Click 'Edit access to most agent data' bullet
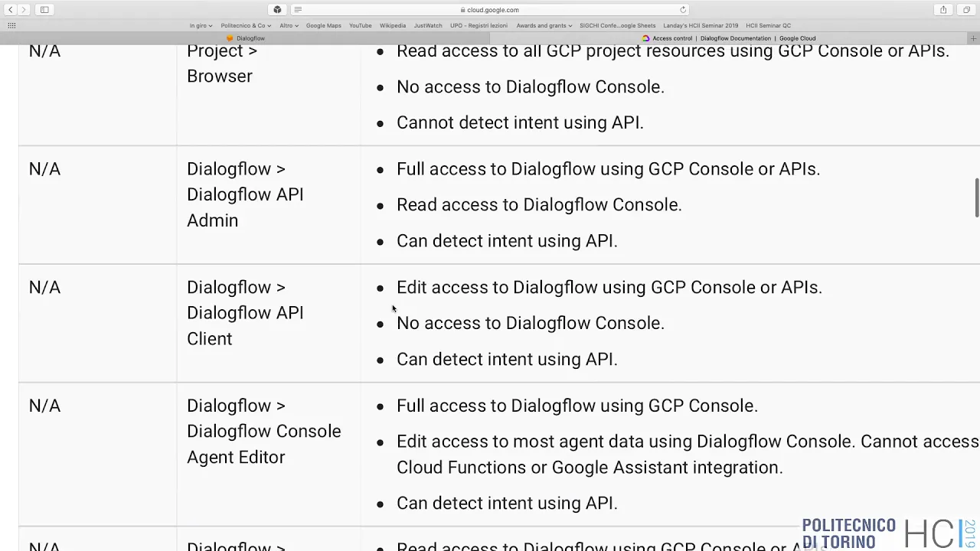 pyautogui.click(x=688, y=454)
